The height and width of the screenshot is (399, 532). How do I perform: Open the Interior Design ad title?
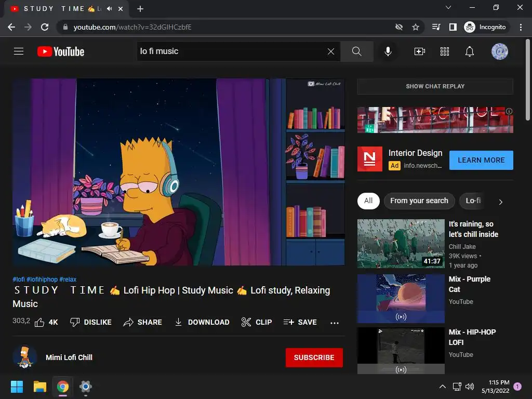point(415,153)
